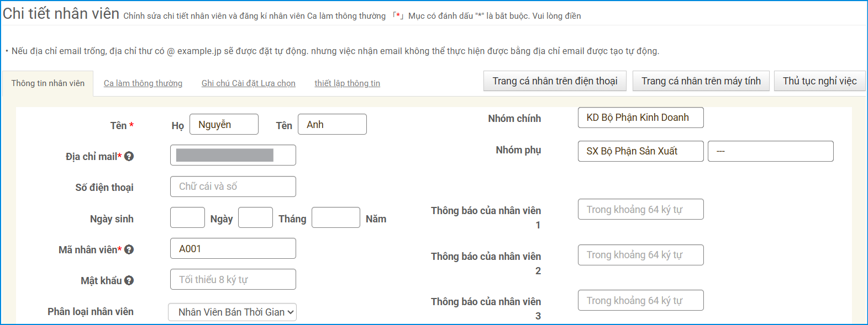Open the empty second Nhóm phụ selector

click(x=770, y=151)
